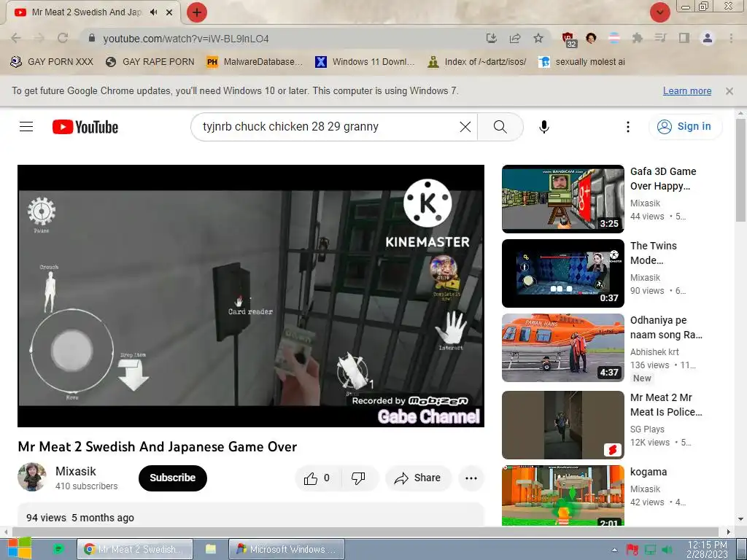747x560 pixels.
Task: Click Abhishek krt channel name
Action: point(654,352)
